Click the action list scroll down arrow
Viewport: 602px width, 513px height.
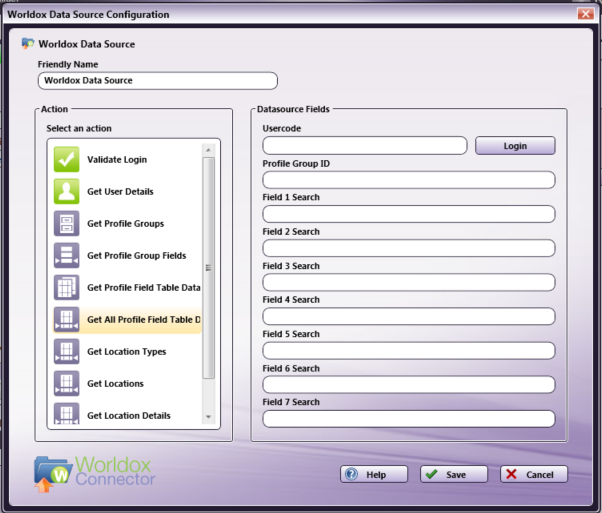[x=208, y=417]
